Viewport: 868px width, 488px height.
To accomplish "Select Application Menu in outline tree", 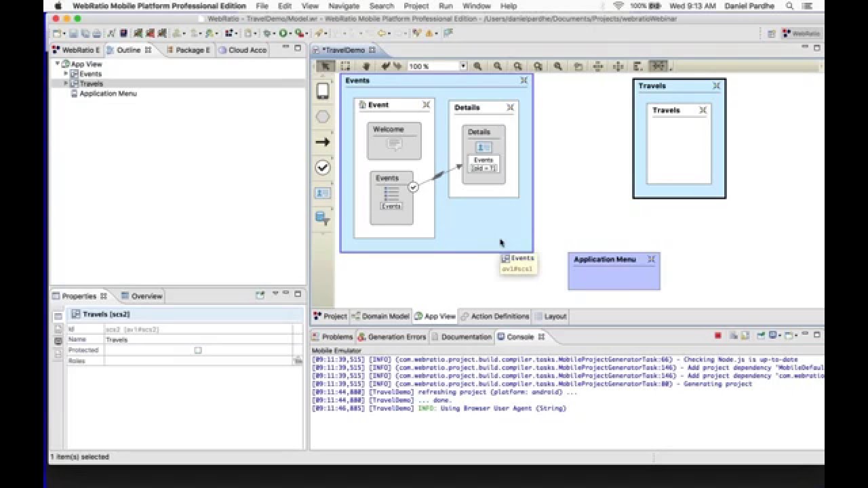I will (x=108, y=94).
